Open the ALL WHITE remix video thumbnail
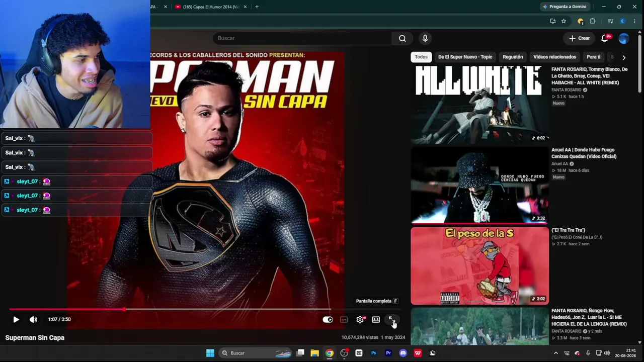Screen dimensions: 644x362 click(479, 105)
